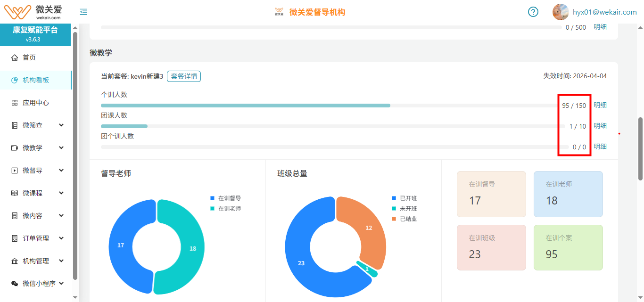Click the user avatar picture
Viewport: 644px width, 302px height.
coord(561,12)
